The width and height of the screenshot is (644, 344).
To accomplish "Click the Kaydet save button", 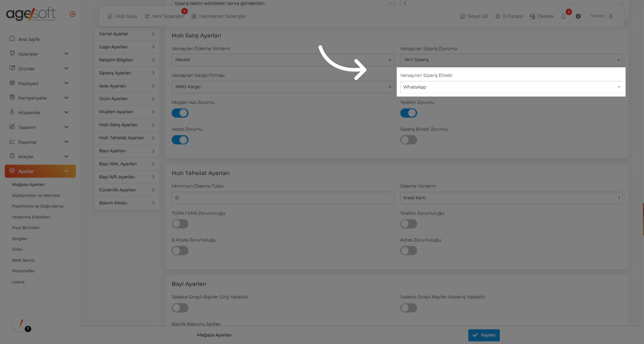I will (x=484, y=335).
